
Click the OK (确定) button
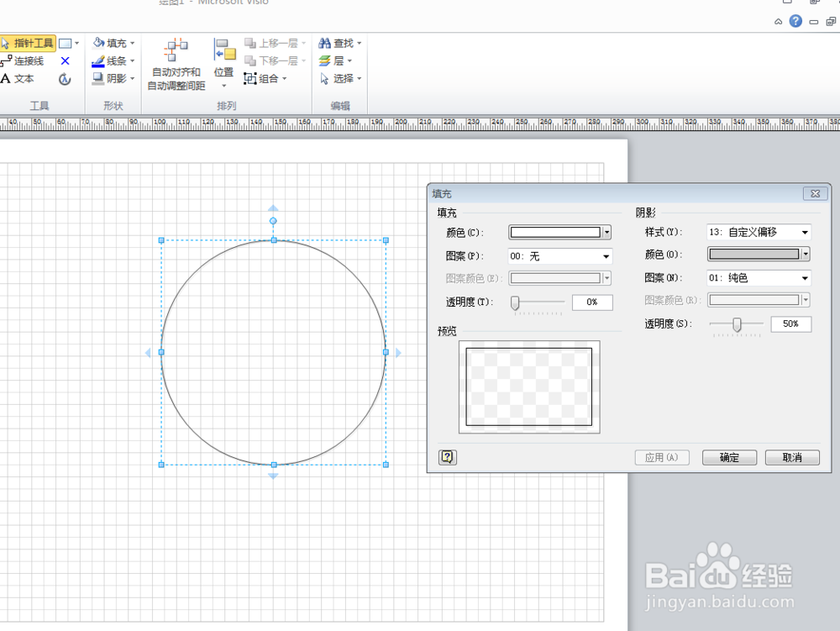pos(729,457)
